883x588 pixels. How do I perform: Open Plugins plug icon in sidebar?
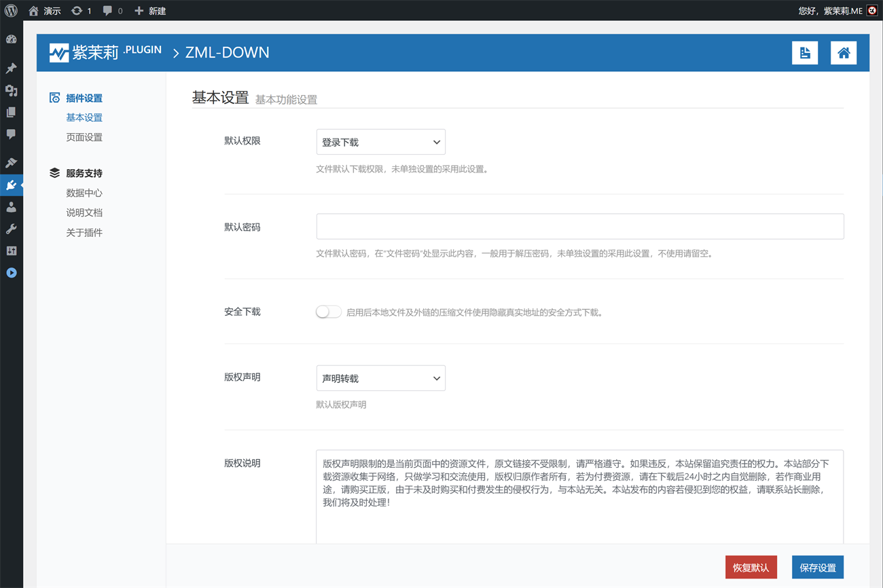tap(11, 185)
